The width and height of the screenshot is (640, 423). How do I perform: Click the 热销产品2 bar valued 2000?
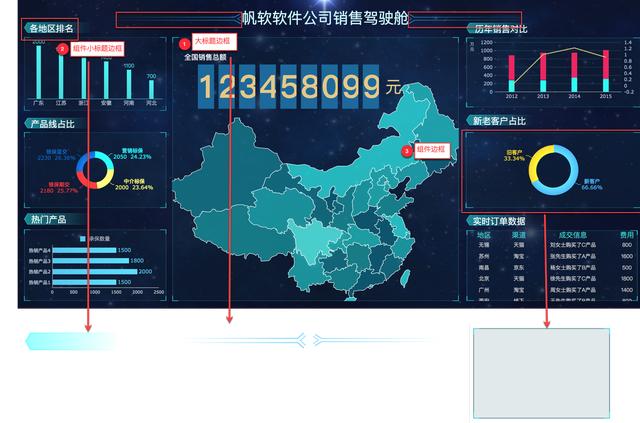(x=95, y=272)
